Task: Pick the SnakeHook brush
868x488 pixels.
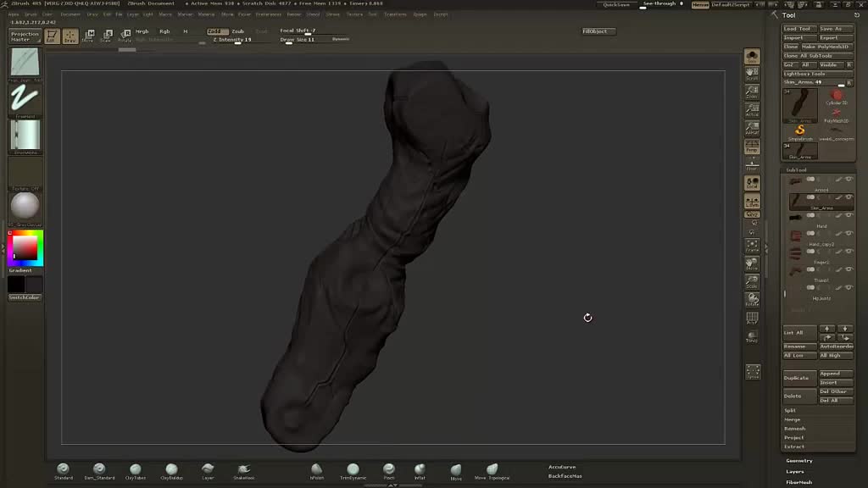Action: click(x=244, y=469)
